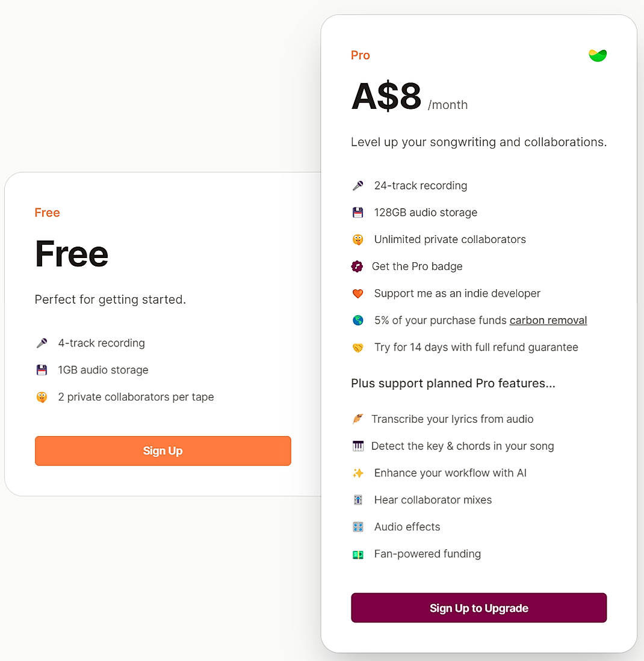The width and height of the screenshot is (644, 661).
Task: Click the orange heart beside indie developer support
Action: 359,294
